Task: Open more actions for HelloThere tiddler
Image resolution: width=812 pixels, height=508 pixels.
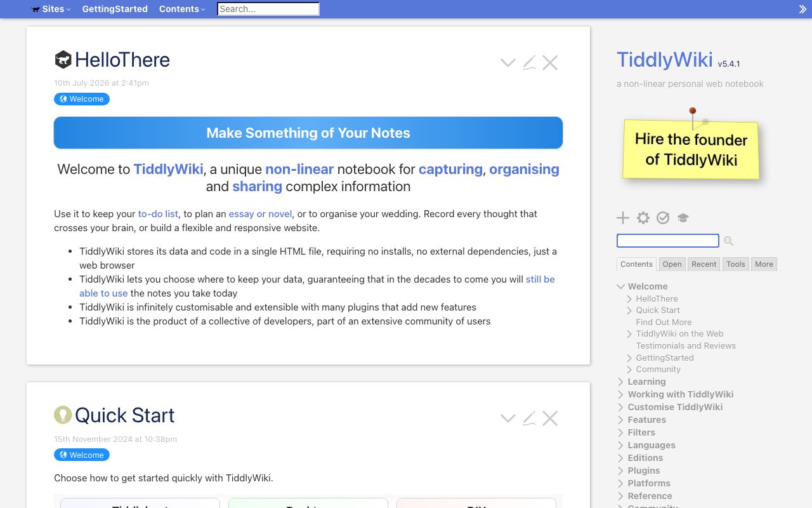Action: (508, 62)
